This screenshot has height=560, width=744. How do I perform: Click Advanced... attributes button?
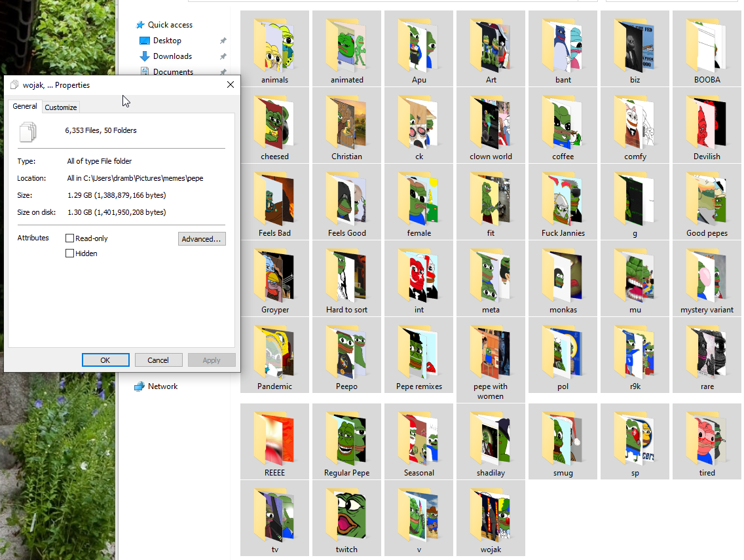[x=202, y=238]
